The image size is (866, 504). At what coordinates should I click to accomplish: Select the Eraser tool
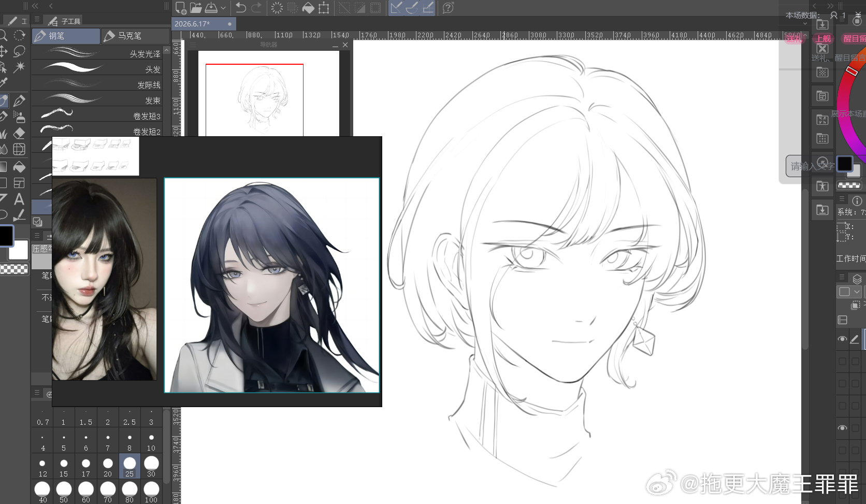point(19,133)
